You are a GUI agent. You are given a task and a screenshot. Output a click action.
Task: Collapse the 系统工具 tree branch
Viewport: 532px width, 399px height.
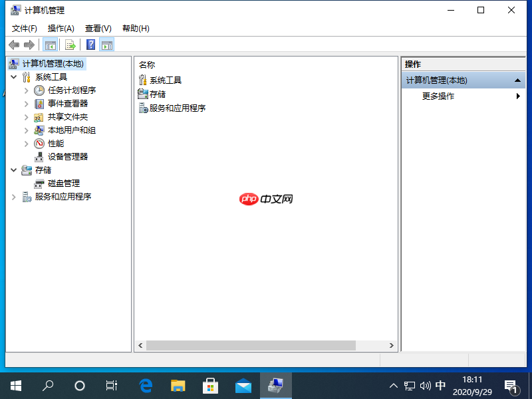click(15, 76)
